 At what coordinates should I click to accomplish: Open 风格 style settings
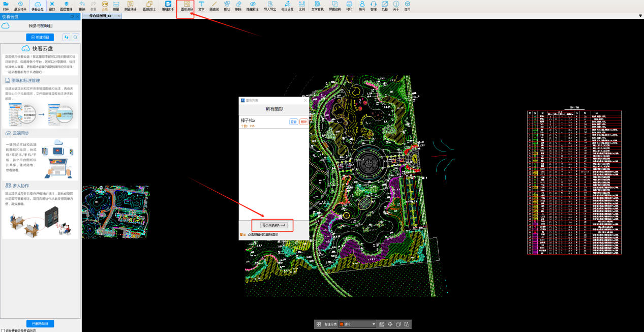tap(385, 6)
